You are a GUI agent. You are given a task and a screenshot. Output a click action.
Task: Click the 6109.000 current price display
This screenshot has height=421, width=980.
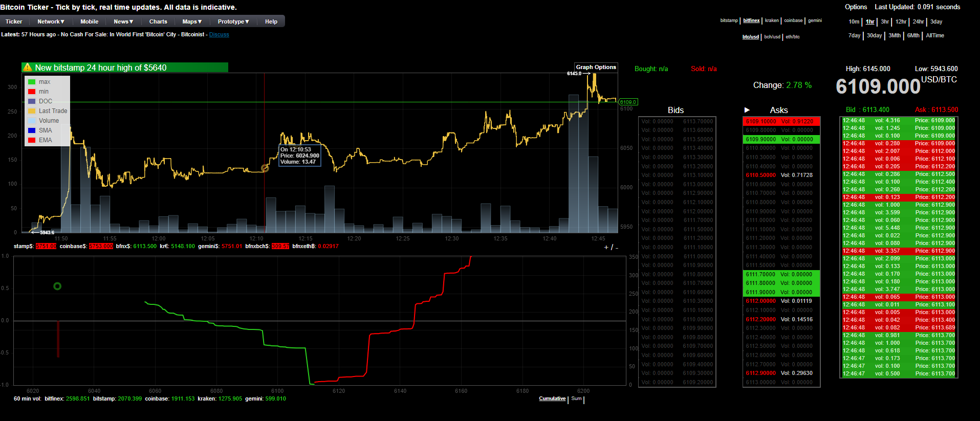coord(878,86)
